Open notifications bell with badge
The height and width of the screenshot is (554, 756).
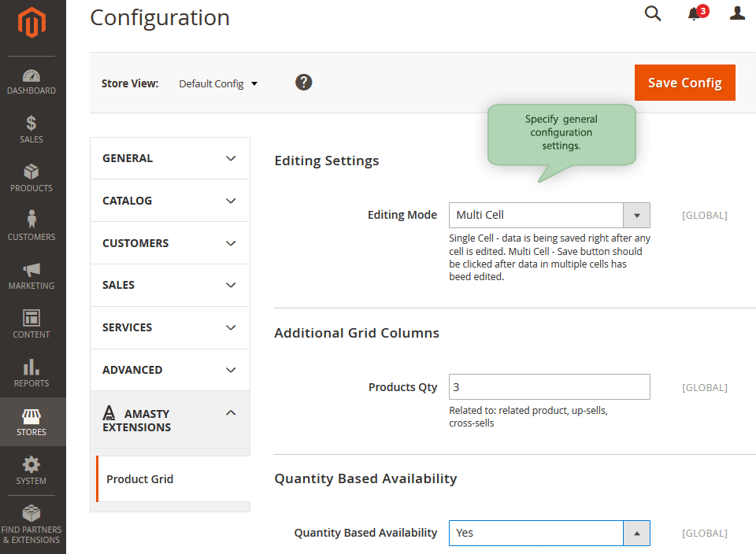point(697,13)
